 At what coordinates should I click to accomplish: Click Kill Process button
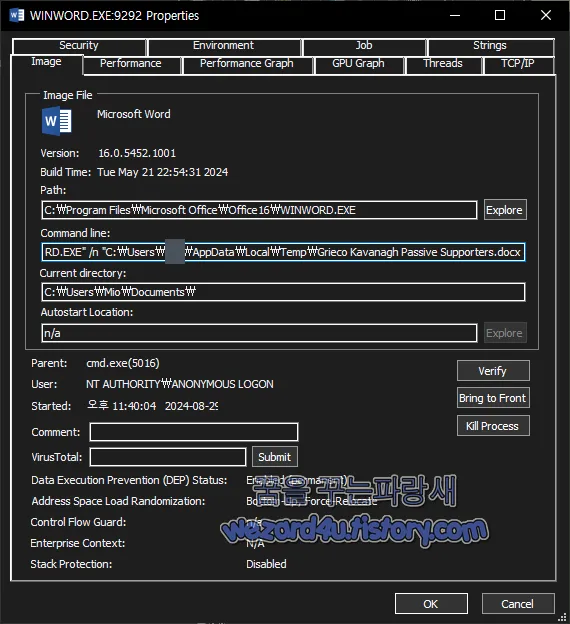pos(493,426)
